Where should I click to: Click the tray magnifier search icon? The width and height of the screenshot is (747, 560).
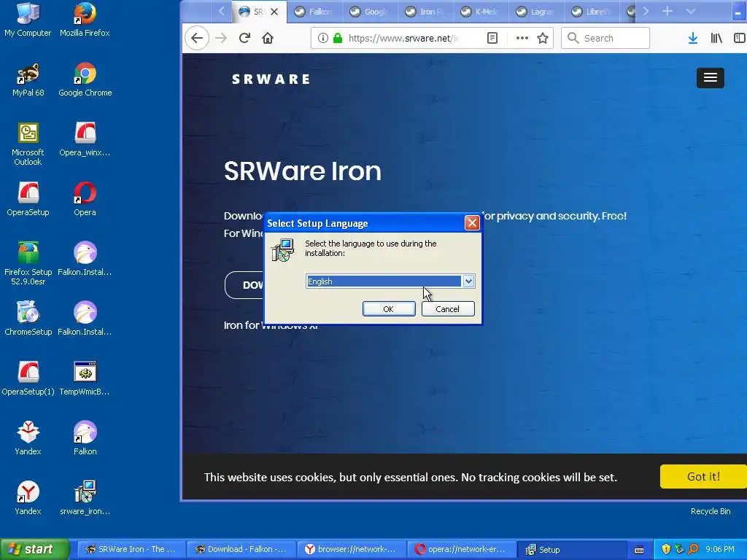(x=693, y=549)
